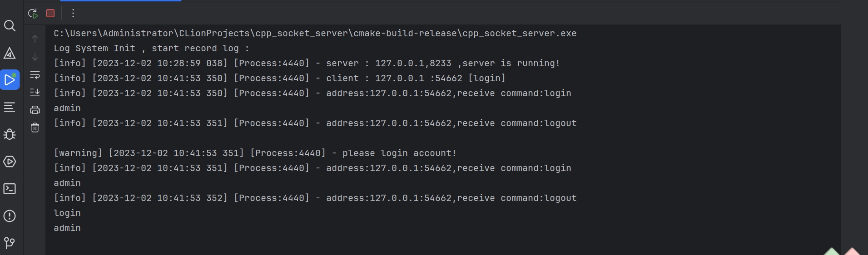Open the Git version control window
The image size is (868, 255).
tap(10, 243)
